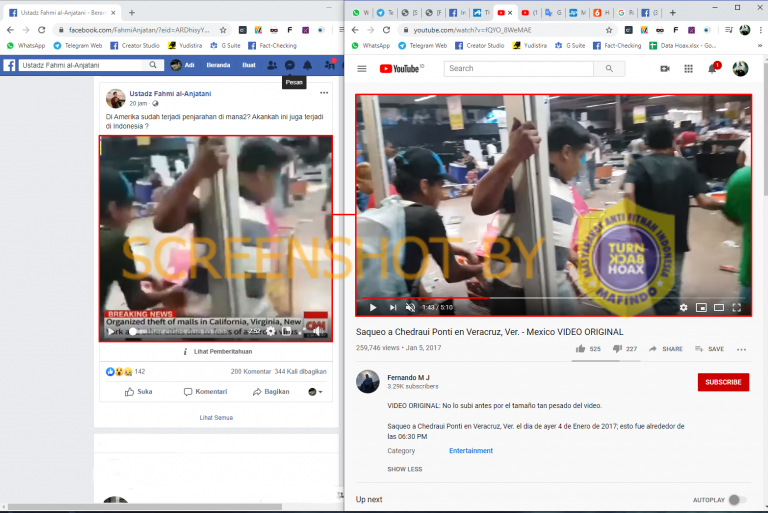Reload the Facebook page
768x513 pixels.
(x=42, y=30)
